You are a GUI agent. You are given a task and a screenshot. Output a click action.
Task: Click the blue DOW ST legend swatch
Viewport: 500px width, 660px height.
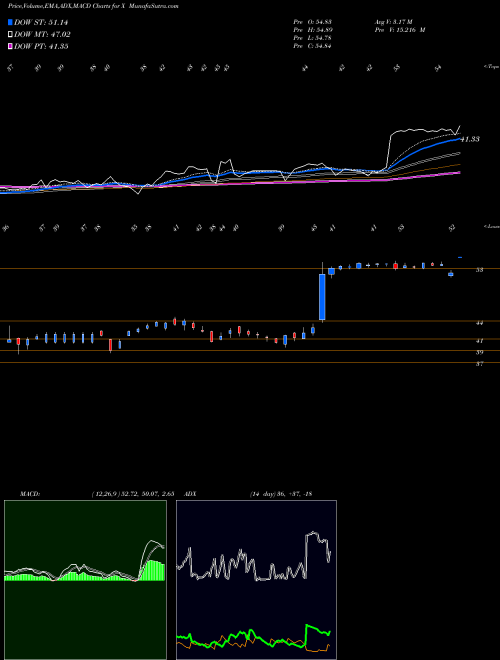pos(11,22)
